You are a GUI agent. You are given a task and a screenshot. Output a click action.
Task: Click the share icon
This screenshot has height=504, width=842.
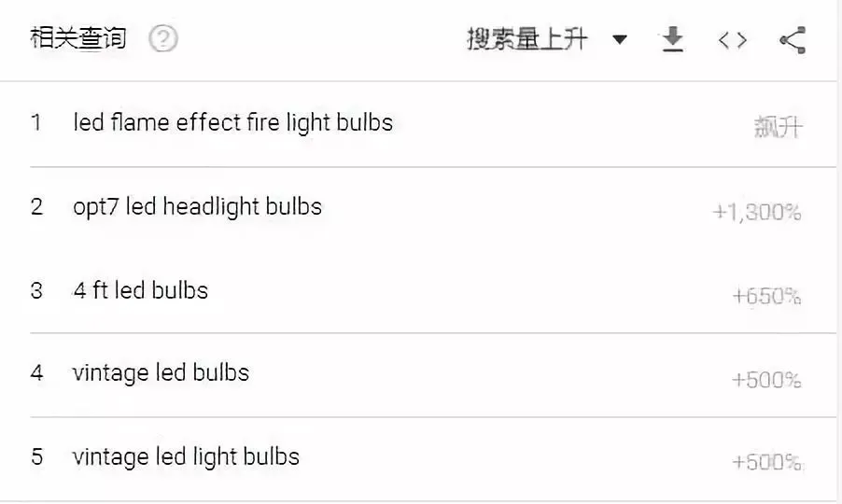point(793,40)
